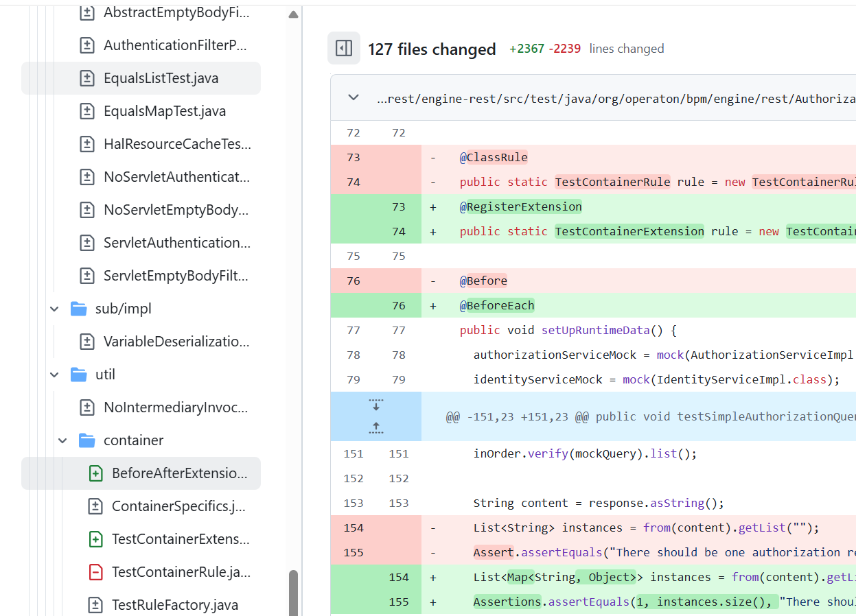
Task: Click added-file icon for BeforeAfterExtension
Action: pos(95,473)
